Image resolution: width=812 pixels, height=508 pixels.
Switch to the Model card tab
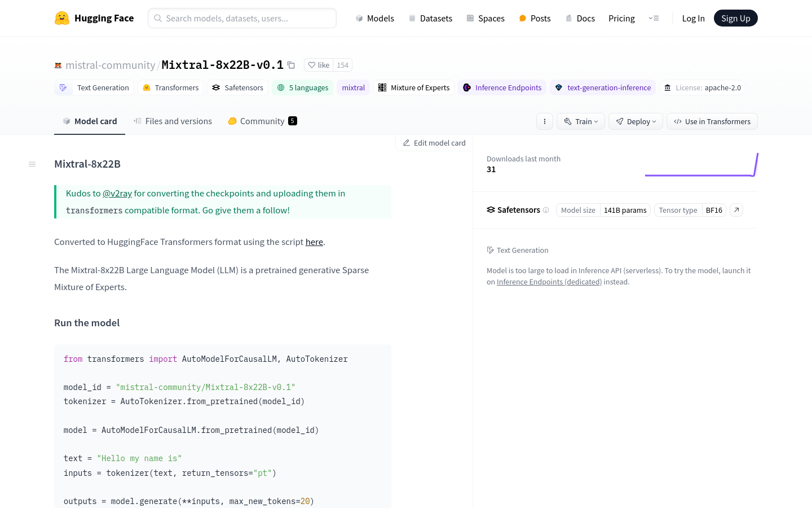coord(90,121)
